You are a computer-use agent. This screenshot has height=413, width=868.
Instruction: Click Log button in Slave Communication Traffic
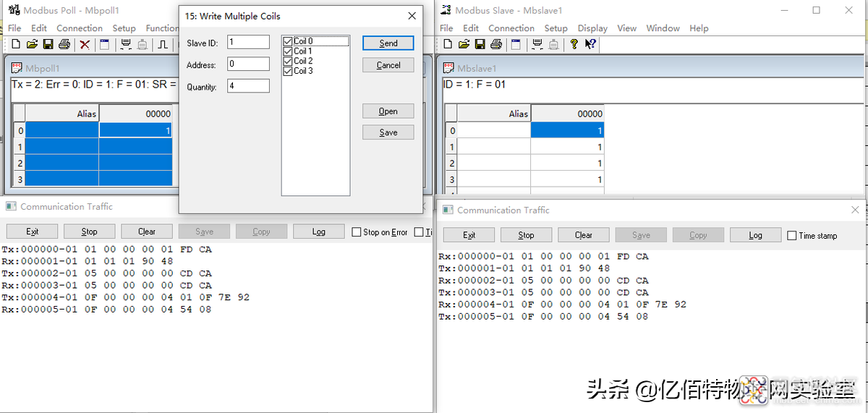(756, 235)
